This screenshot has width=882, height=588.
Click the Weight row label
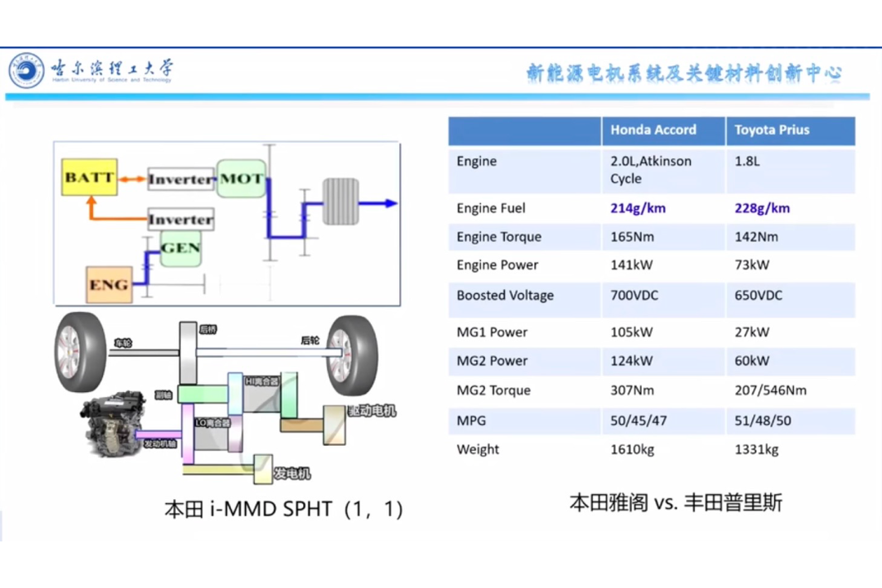pos(478,450)
